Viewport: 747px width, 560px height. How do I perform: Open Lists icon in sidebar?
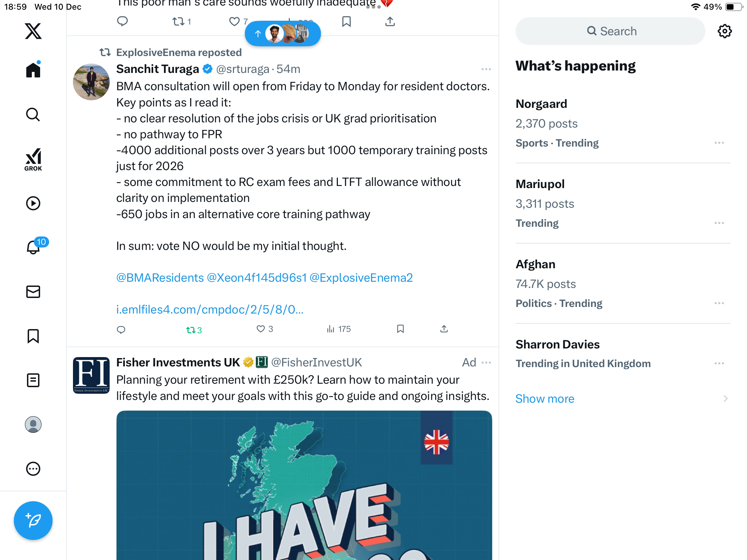[33, 380]
